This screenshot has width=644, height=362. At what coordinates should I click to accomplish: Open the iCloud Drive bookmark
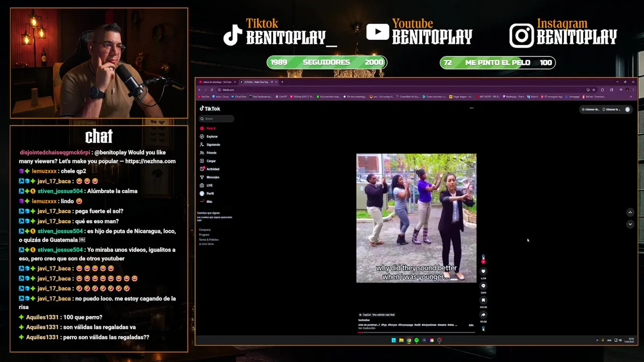coord(239,97)
